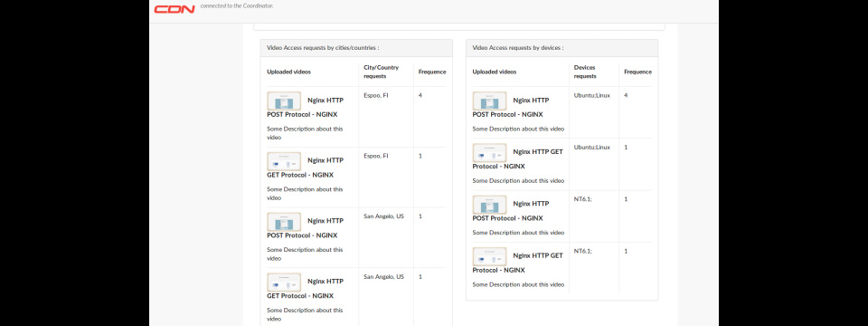Click 'Devices requests' column header

586,72
